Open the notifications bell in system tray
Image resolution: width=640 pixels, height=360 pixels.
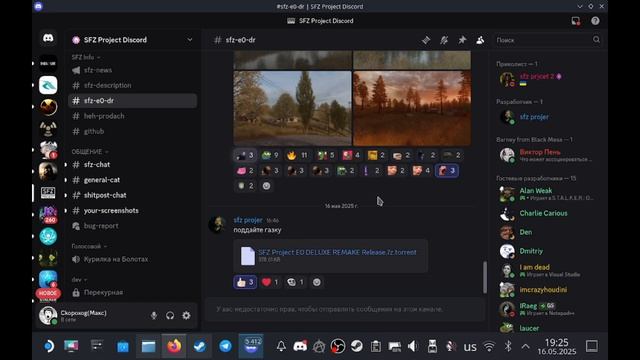(x=281, y=346)
